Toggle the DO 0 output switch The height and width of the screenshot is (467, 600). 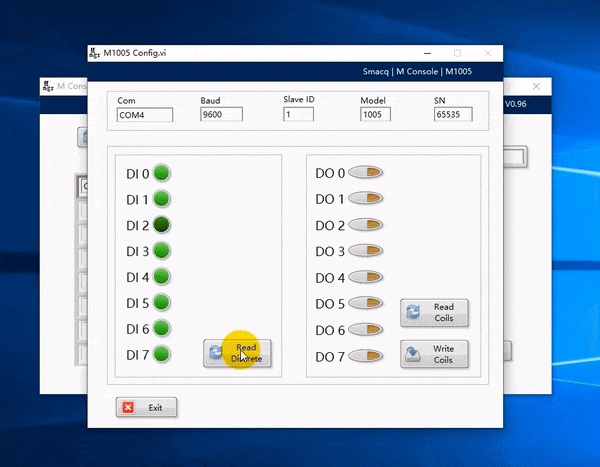pyautogui.click(x=365, y=173)
